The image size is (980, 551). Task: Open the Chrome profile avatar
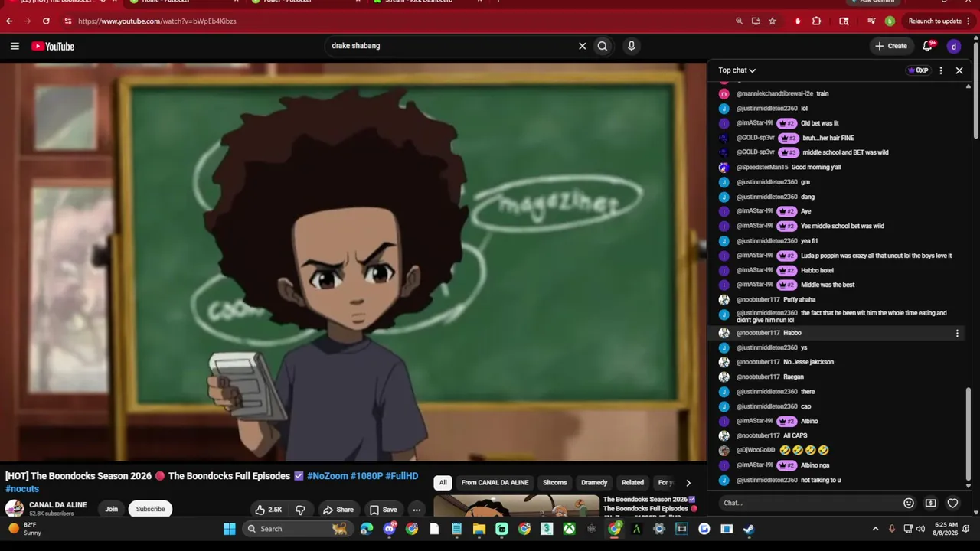coord(890,21)
